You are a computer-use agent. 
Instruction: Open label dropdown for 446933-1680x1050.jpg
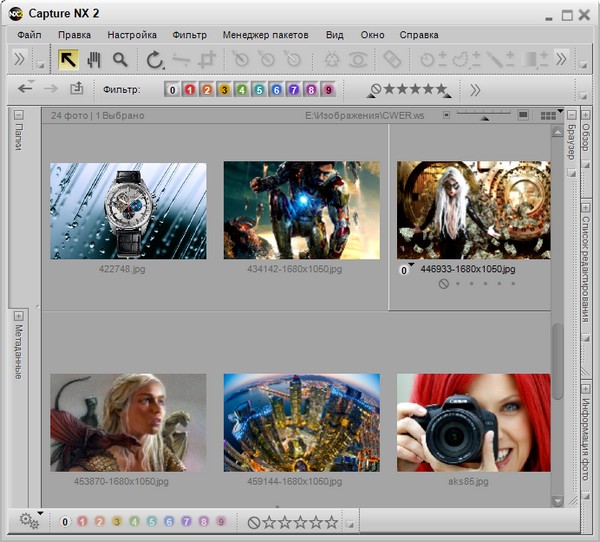coord(406,269)
